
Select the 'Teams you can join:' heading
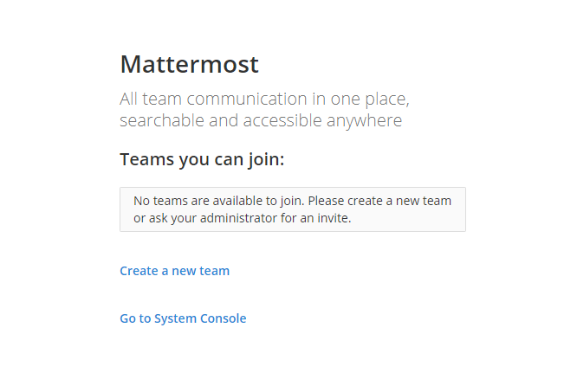tap(202, 159)
